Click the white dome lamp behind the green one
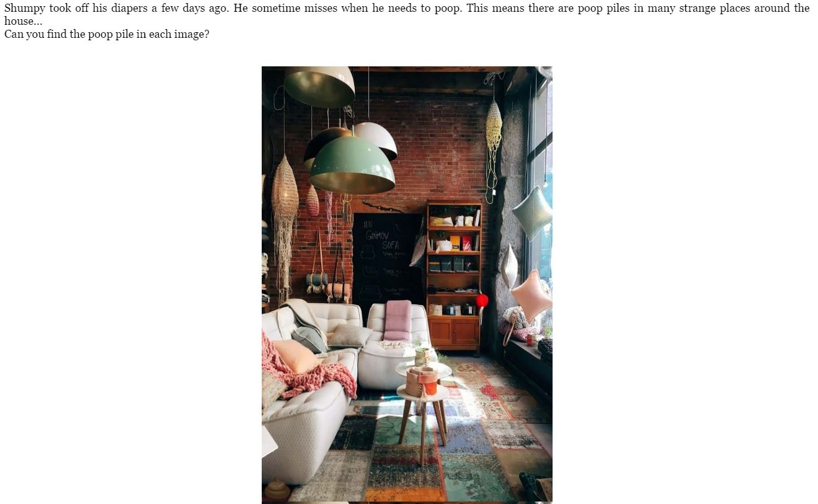Viewport: 818px width, 504px height. (x=376, y=139)
